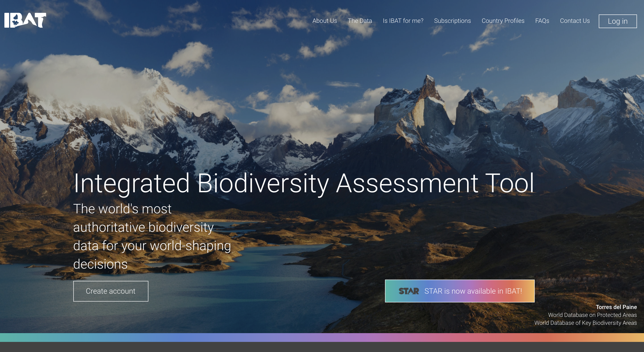Open World Database on Protected Areas link
Viewport: 644px width, 352px height.
tap(592, 315)
